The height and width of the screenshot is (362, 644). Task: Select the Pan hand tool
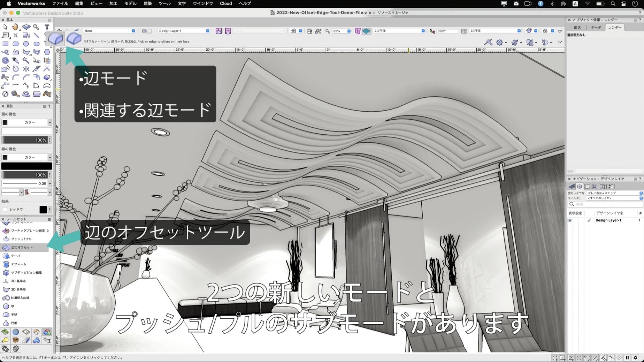(15, 27)
